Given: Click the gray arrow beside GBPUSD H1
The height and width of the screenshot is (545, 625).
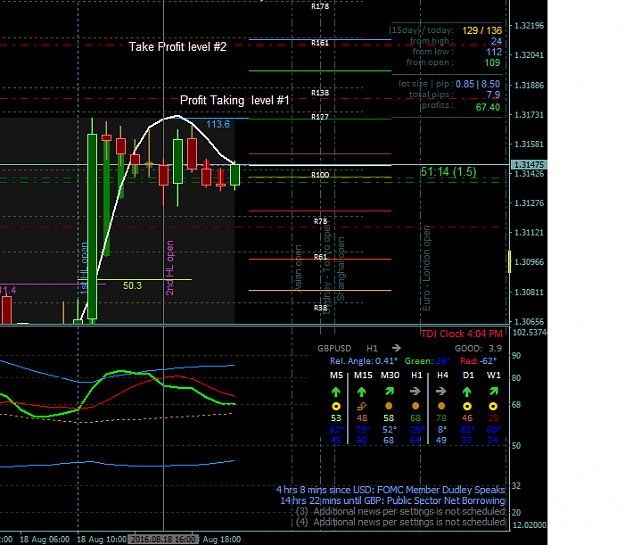Looking at the screenshot, I should pos(396,348).
